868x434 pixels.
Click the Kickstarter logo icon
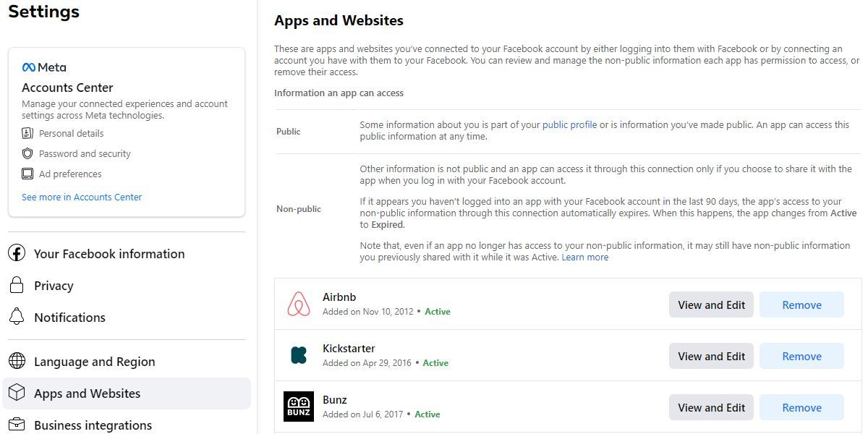tap(299, 354)
